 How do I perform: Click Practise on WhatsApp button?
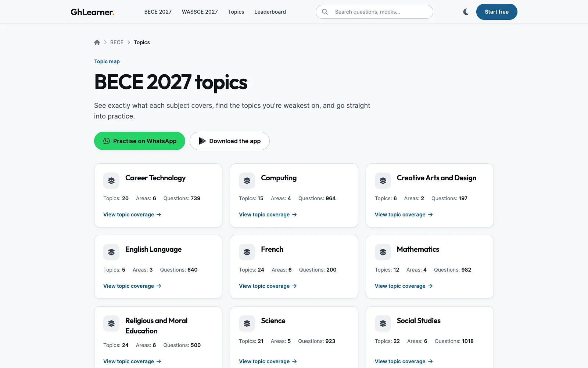[140, 141]
